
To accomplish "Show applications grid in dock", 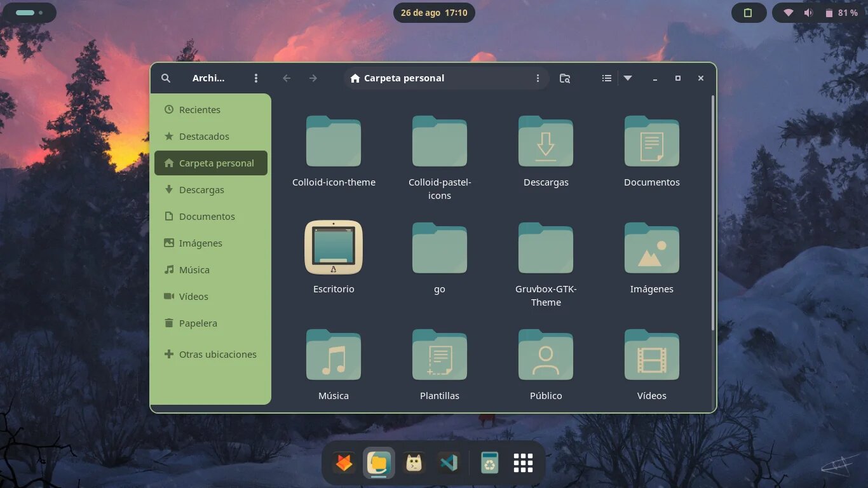I will click(x=523, y=463).
